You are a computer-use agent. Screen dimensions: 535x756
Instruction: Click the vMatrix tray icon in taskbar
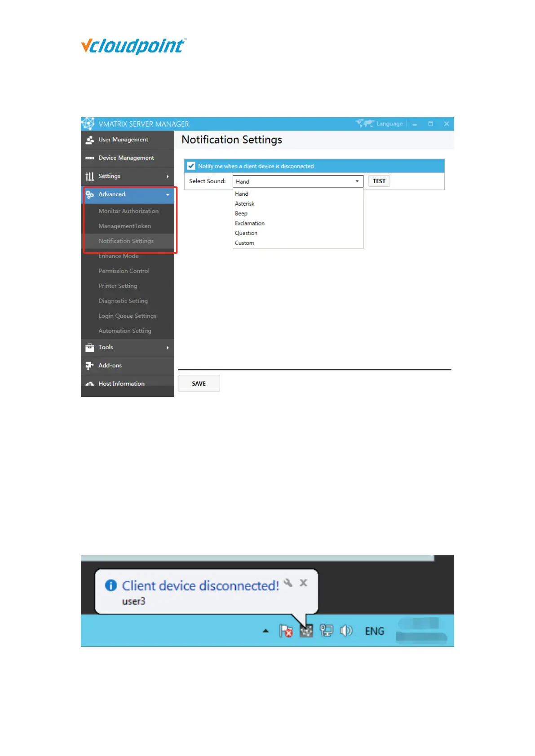coord(306,631)
